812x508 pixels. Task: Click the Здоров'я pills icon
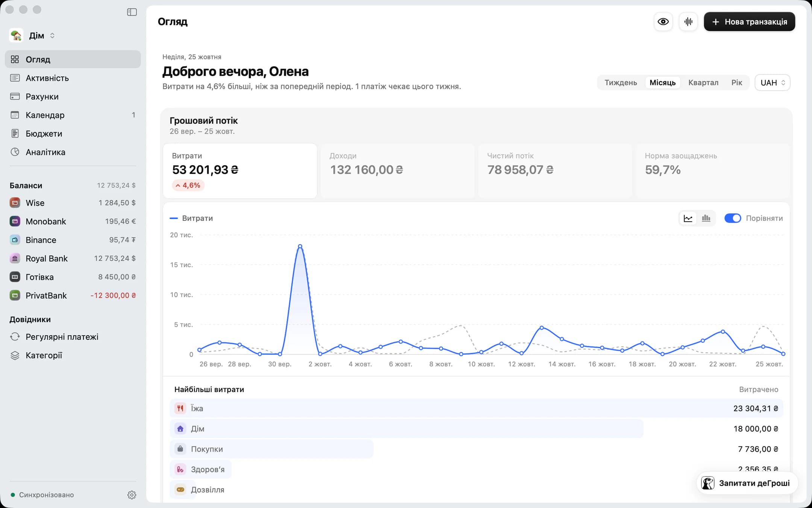[x=180, y=469]
